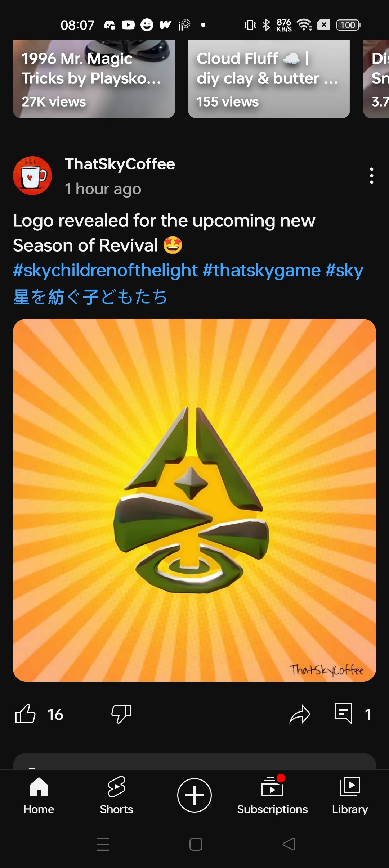View the Season of Revival logo image
This screenshot has height=868, width=389.
pos(194,500)
